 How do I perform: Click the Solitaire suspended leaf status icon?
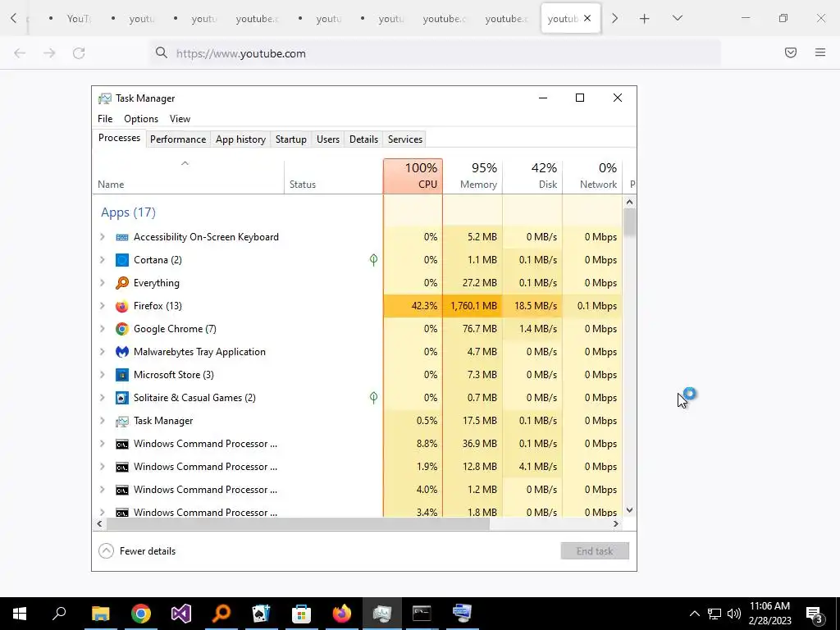pos(373,398)
